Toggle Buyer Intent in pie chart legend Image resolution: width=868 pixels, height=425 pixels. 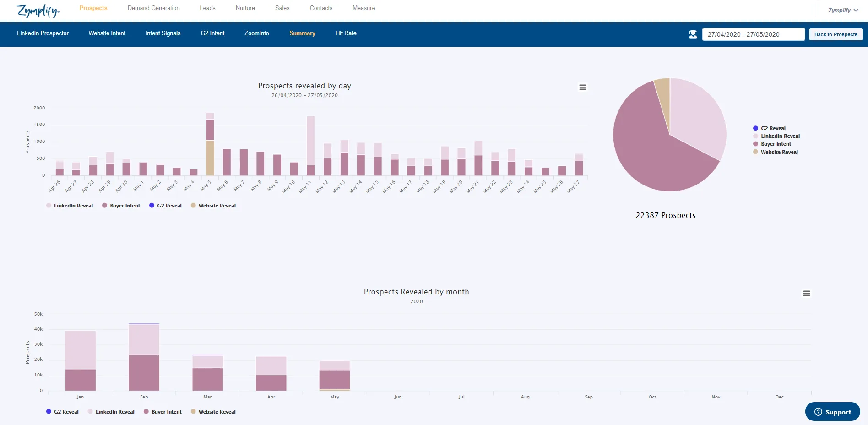pos(772,144)
